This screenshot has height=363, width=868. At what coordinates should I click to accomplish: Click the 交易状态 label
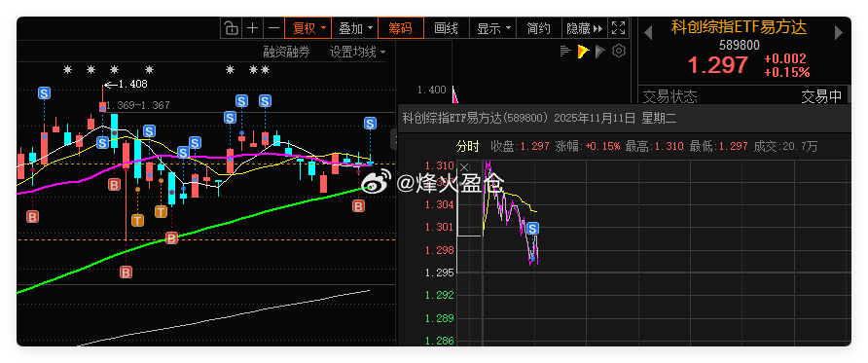pos(669,97)
